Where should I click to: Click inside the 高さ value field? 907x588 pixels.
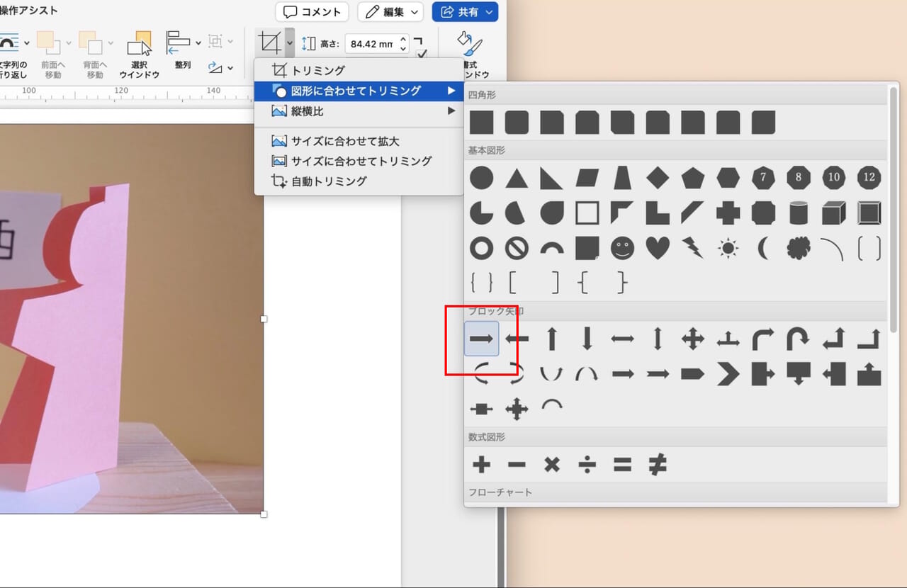point(372,44)
